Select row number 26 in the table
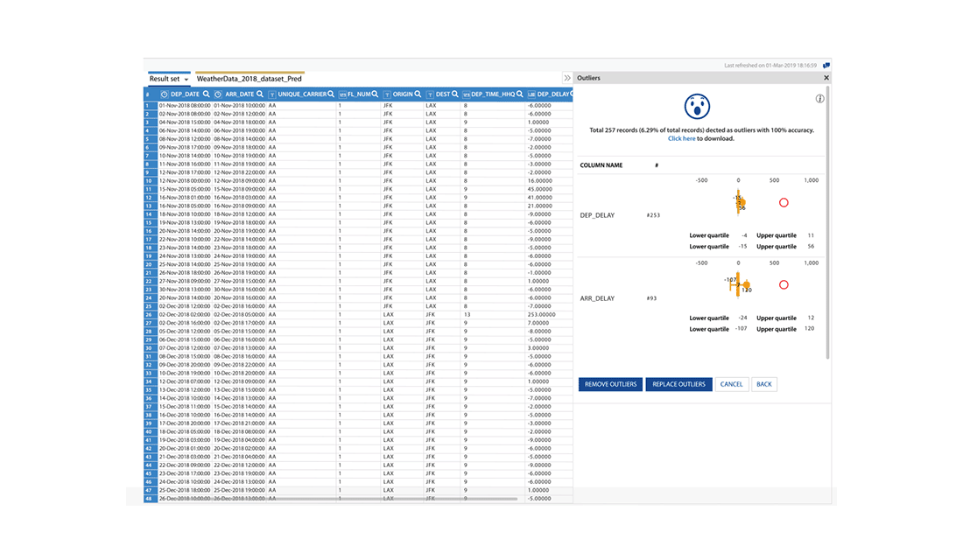The image size is (963, 560). (150, 314)
